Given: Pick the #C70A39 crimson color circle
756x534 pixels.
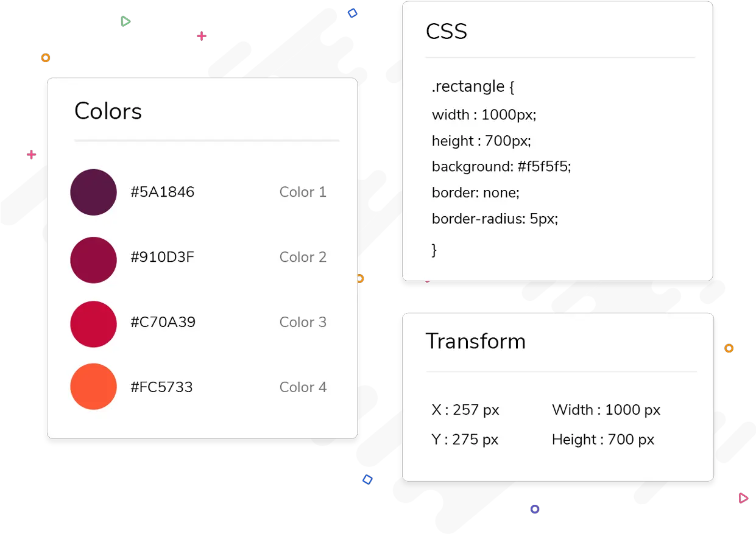Looking at the screenshot, I should pos(93,325).
